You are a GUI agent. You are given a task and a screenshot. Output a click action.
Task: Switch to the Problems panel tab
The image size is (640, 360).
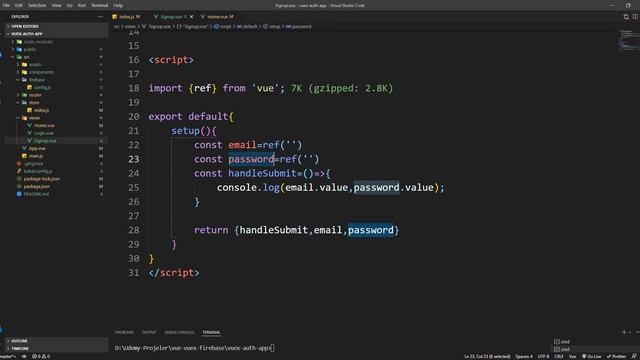pos(124,332)
